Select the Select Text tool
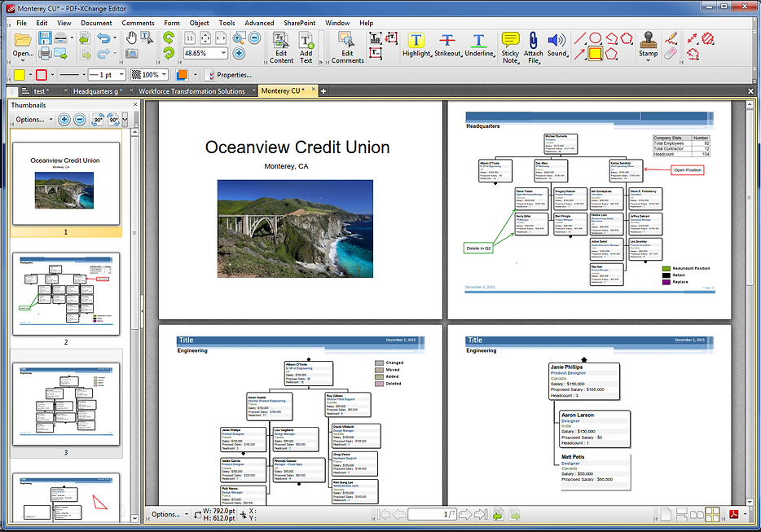Screen dimensions: 761x532 147,38
